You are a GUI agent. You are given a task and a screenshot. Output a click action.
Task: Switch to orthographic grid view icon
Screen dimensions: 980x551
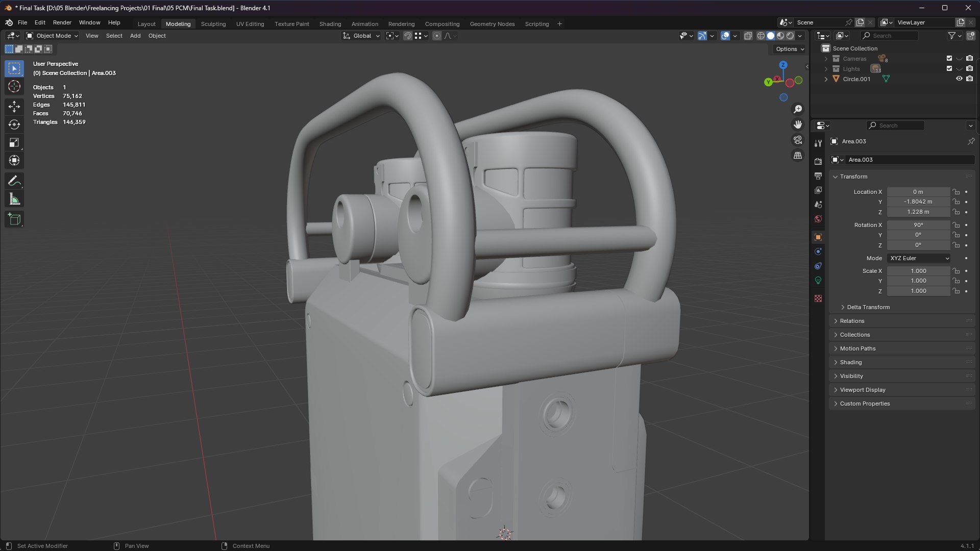click(798, 155)
